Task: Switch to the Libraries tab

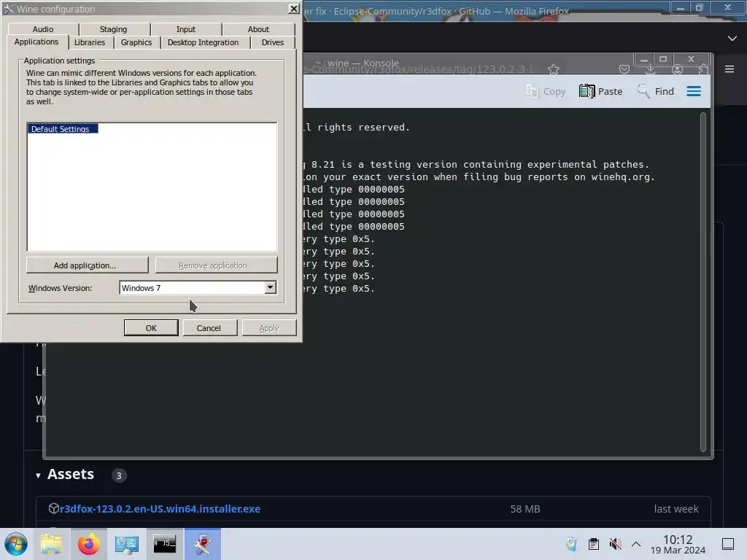Action: pos(90,42)
